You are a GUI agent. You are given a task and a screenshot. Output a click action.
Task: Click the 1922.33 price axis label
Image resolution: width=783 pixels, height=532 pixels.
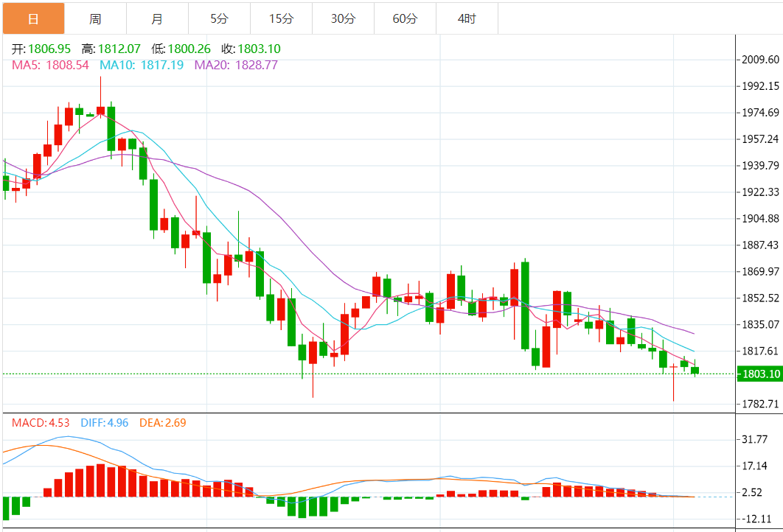(x=761, y=192)
